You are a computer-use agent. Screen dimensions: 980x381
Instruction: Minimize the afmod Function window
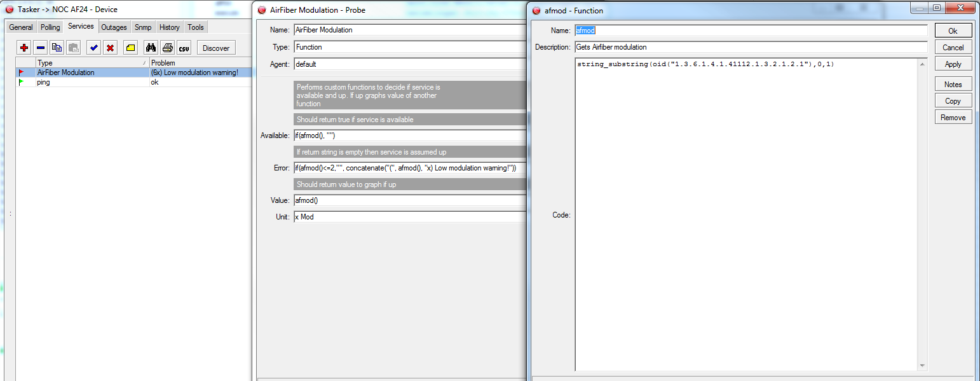pyautogui.click(x=919, y=8)
